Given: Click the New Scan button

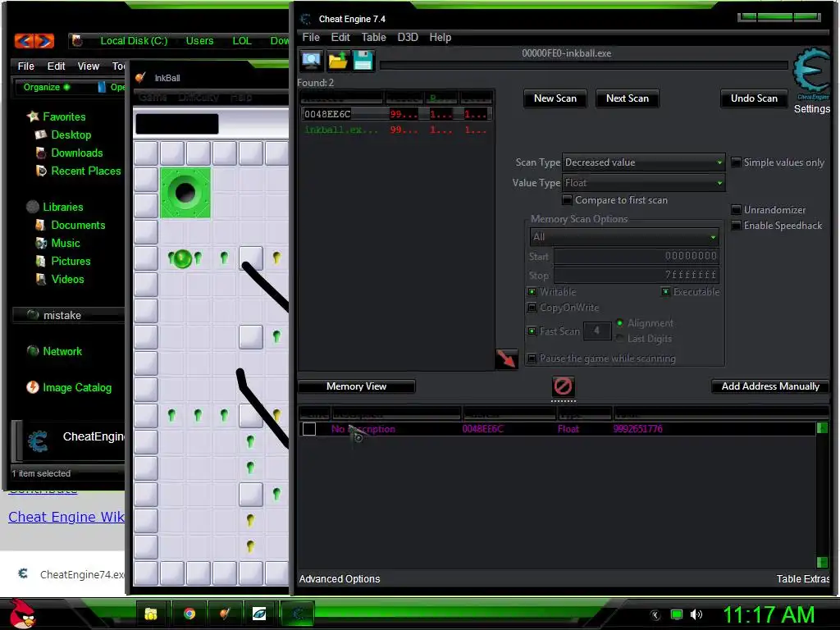Looking at the screenshot, I should point(555,98).
